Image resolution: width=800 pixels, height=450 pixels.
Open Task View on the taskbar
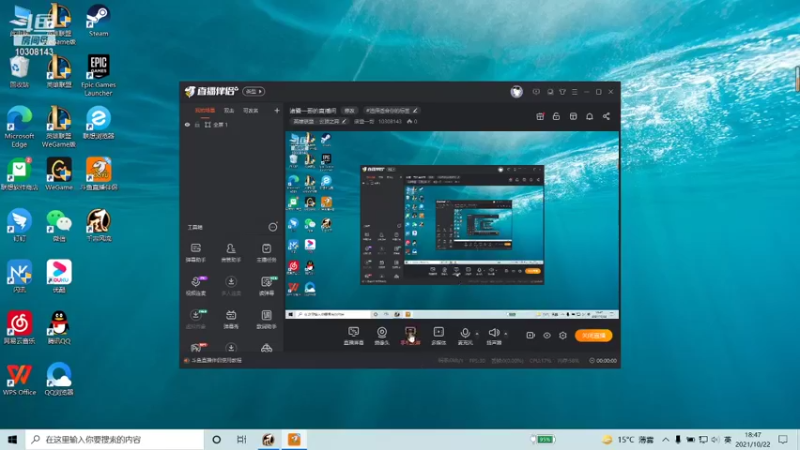pos(242,439)
